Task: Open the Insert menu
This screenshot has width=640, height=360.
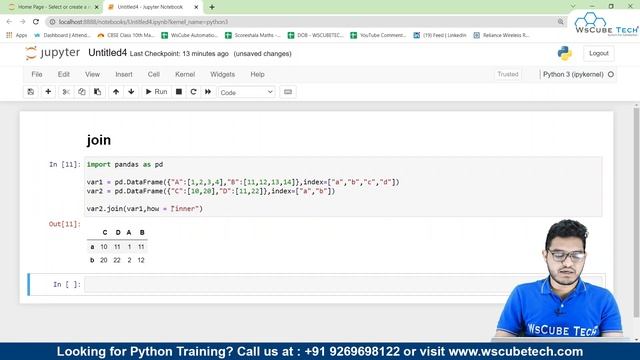Action: (x=124, y=74)
